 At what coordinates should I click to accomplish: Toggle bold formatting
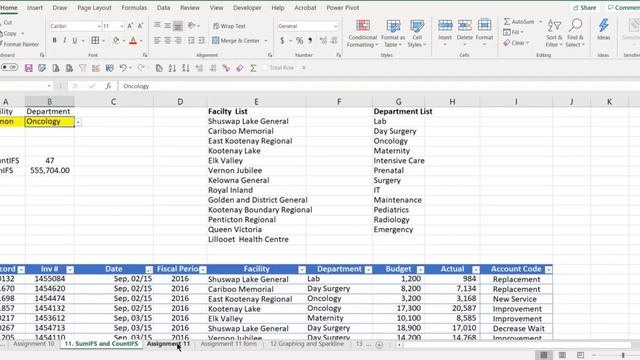54,40
